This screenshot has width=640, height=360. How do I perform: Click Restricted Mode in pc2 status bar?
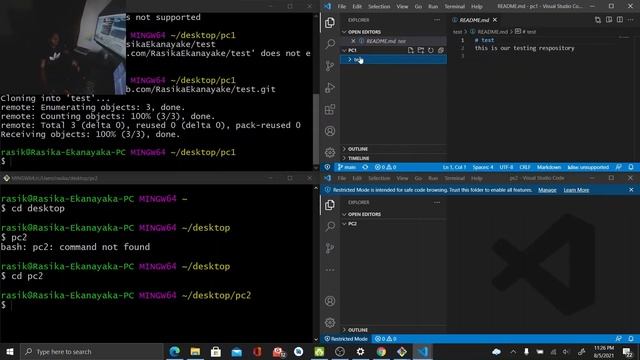pos(346,339)
